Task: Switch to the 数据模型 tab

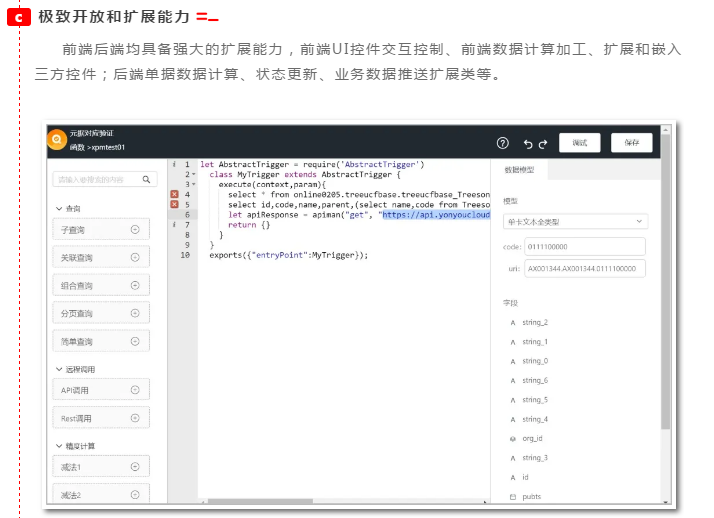Action: click(x=519, y=171)
